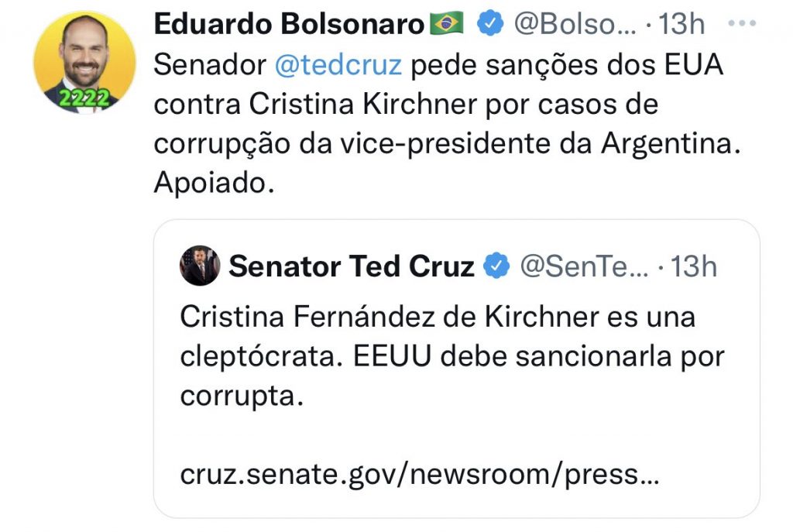Open the three-dot more options menu
Viewport: 793px width, 532px height.
coord(741,23)
